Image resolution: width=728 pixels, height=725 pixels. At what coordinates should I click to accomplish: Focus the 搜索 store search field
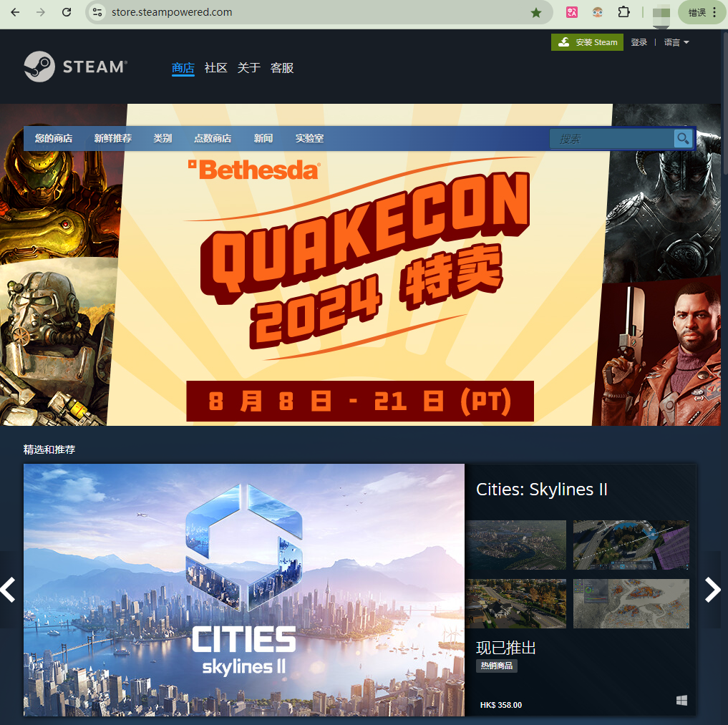pos(612,139)
